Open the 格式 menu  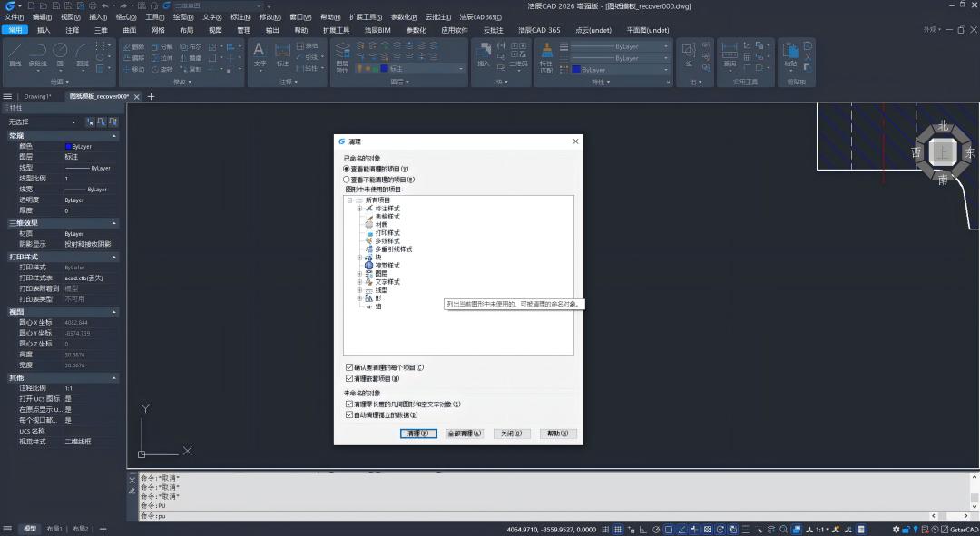[x=125, y=17]
